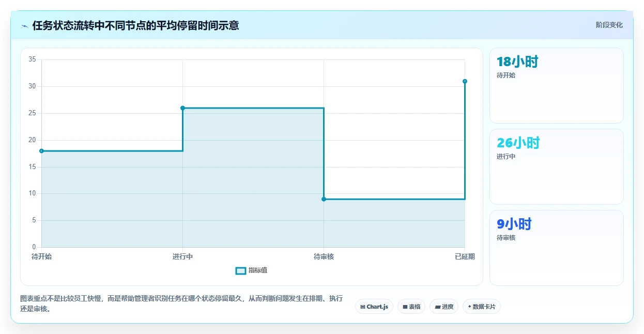644x334 pixels.
Task: Click the 已延期 data point at 31
Action: click(465, 81)
